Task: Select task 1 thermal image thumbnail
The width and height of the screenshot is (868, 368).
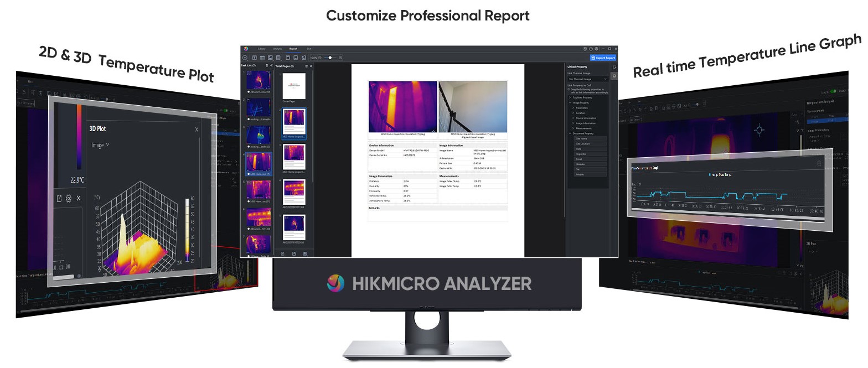Action: 259,81
